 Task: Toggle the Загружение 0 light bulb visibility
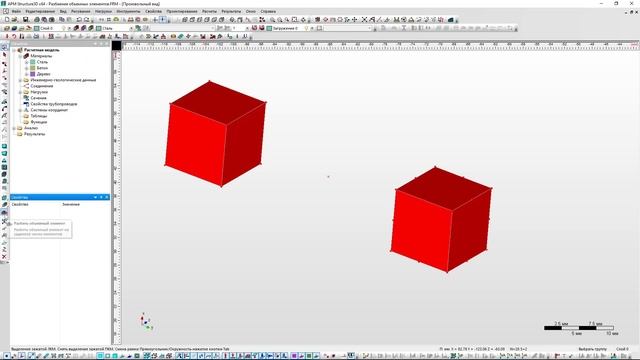pyautogui.click(x=306, y=28)
